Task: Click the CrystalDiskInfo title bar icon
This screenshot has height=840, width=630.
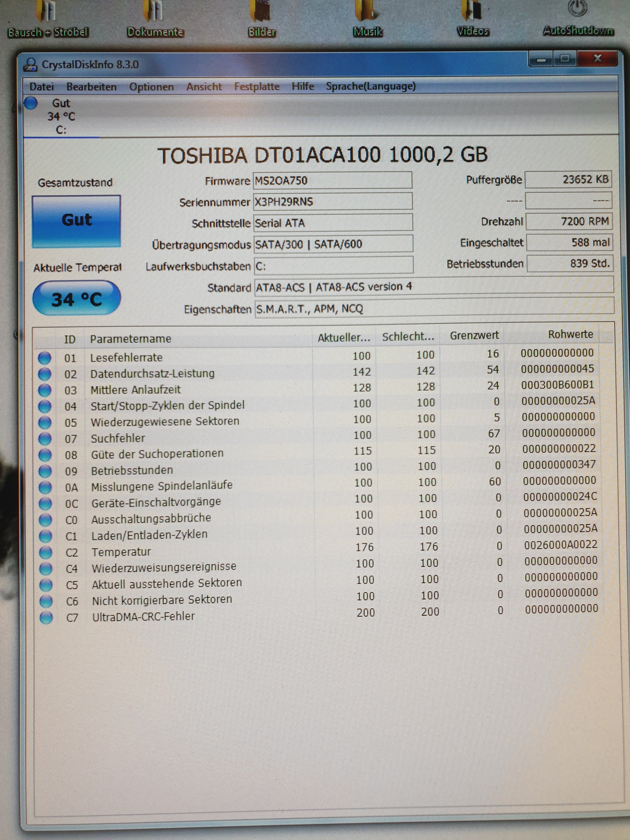Action: pos(30,65)
